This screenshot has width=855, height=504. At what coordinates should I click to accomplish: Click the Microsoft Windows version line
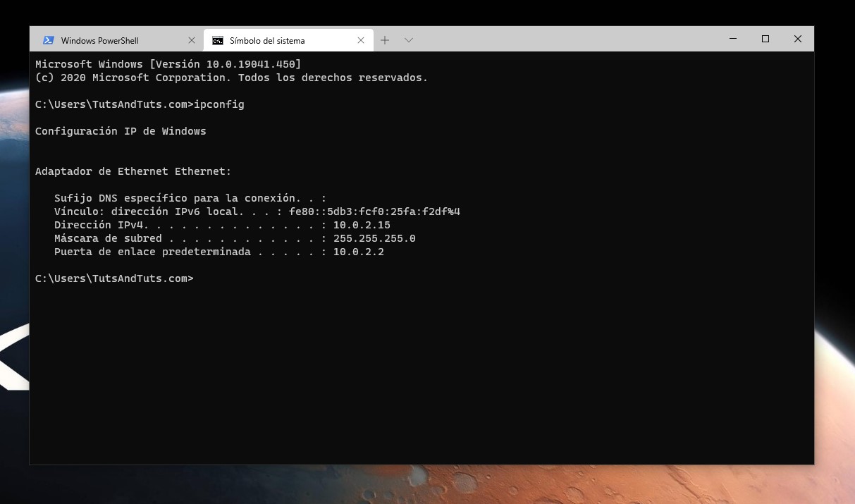click(168, 63)
